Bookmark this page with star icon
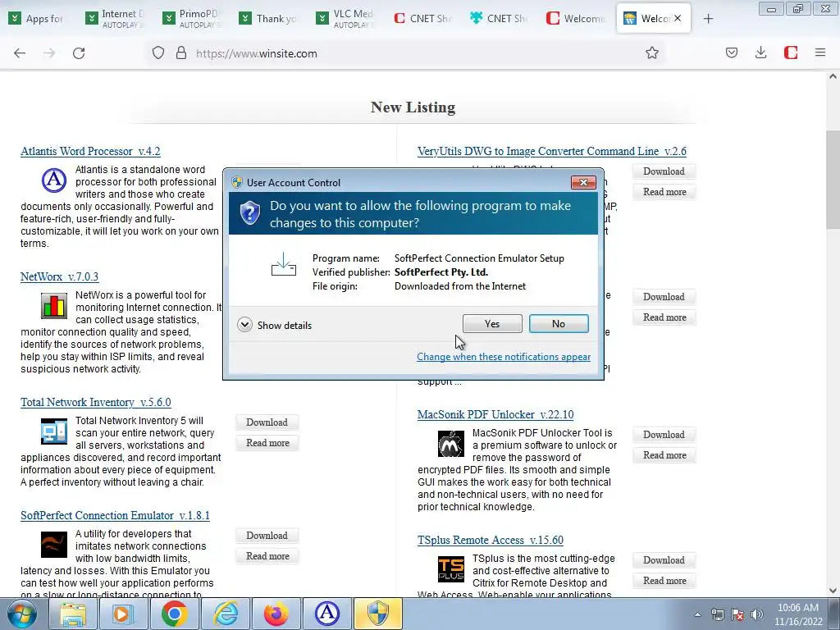This screenshot has width=840, height=630. coord(652,53)
